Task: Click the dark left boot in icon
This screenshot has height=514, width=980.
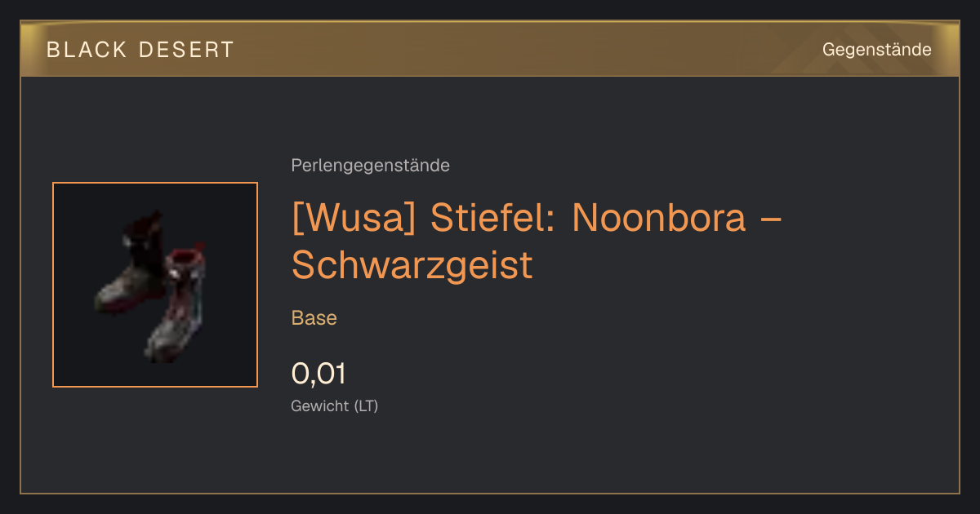Action: point(131,265)
